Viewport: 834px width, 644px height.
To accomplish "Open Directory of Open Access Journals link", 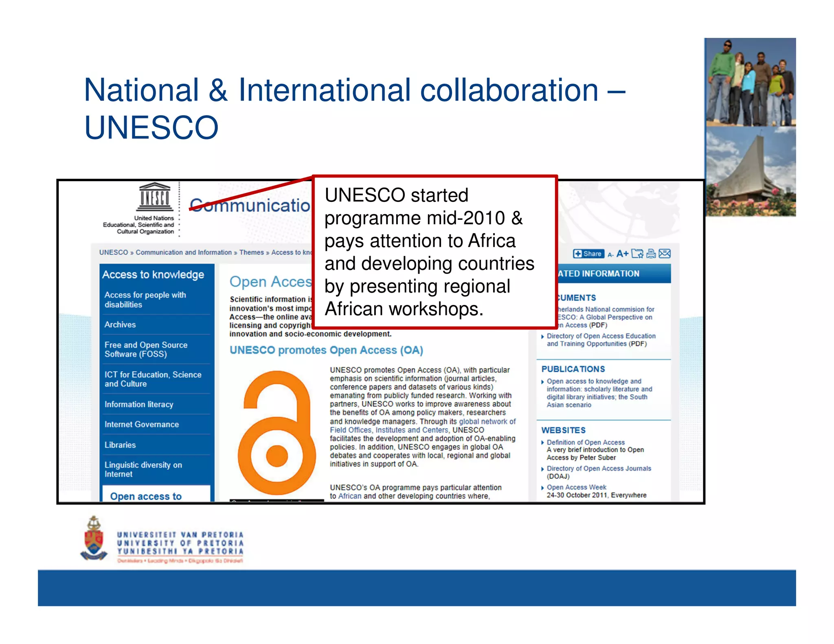I will tap(599, 469).
